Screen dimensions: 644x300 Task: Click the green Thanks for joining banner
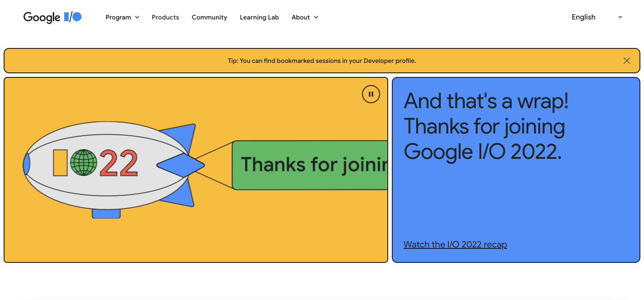coord(312,165)
